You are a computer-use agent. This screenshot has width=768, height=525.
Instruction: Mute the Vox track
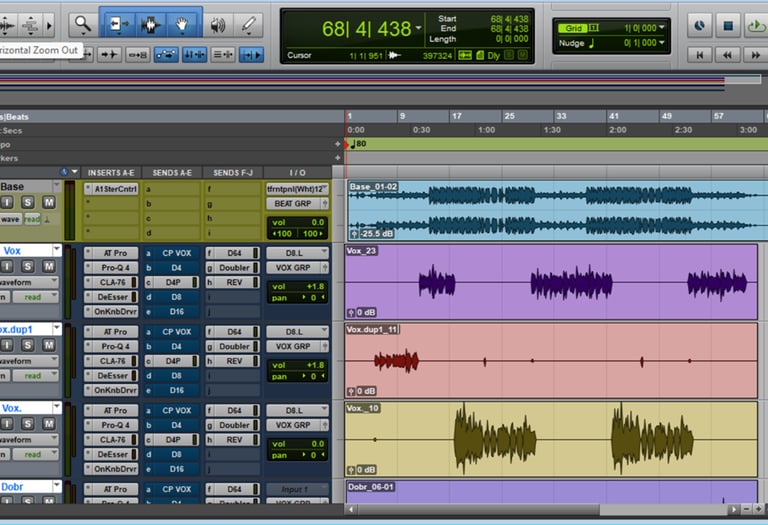pos(48,266)
